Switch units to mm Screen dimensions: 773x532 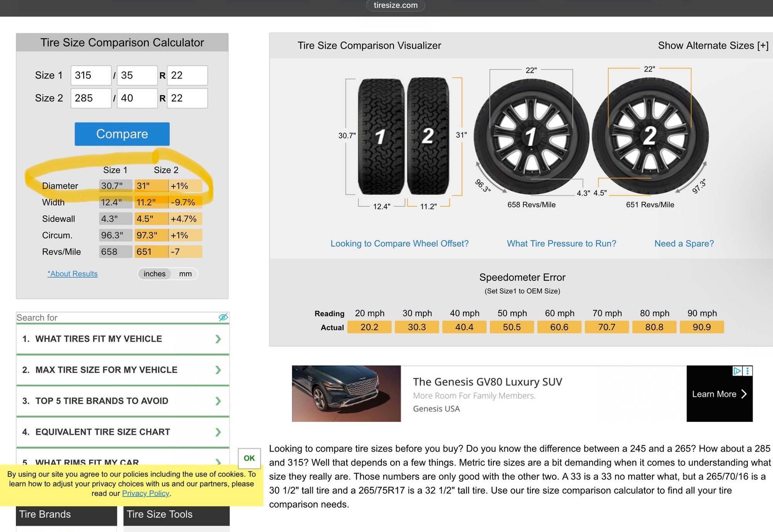coord(185,274)
